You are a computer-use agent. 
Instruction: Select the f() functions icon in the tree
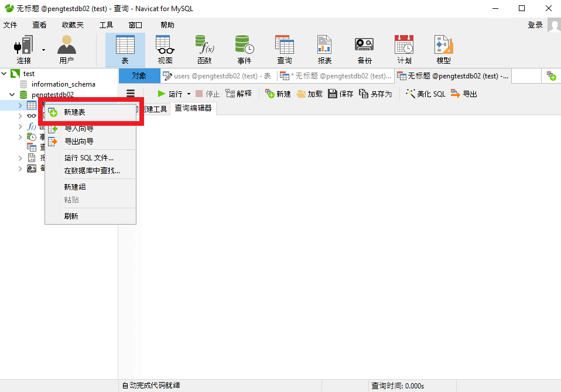[32, 126]
